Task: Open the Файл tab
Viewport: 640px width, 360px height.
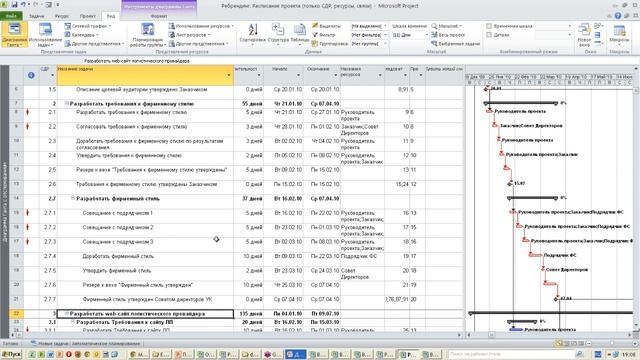Action: click(11, 16)
